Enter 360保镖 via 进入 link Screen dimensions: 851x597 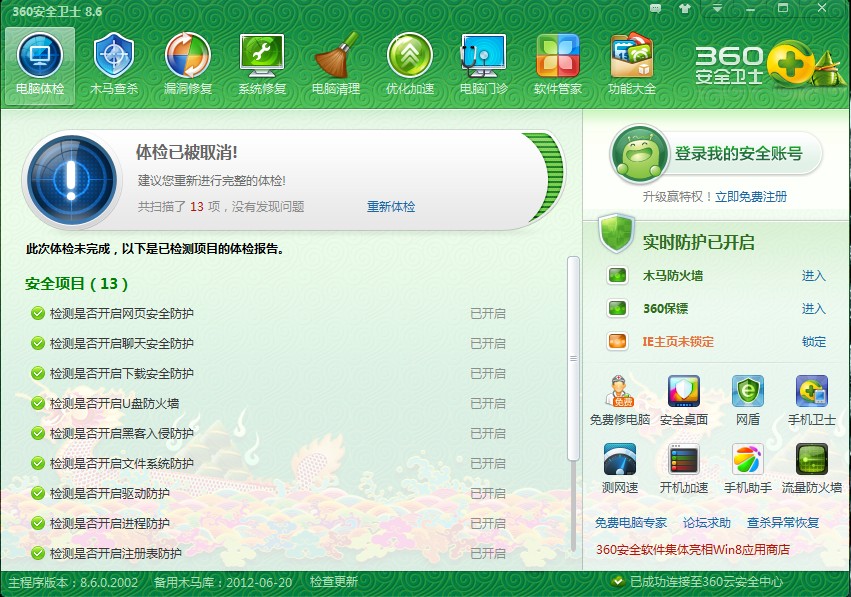814,309
